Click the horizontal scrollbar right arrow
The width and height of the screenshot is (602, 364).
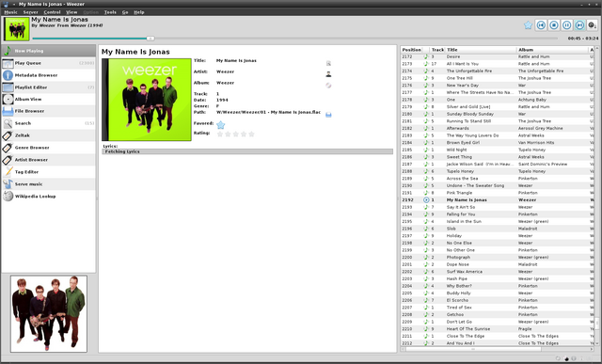[x=592, y=349]
